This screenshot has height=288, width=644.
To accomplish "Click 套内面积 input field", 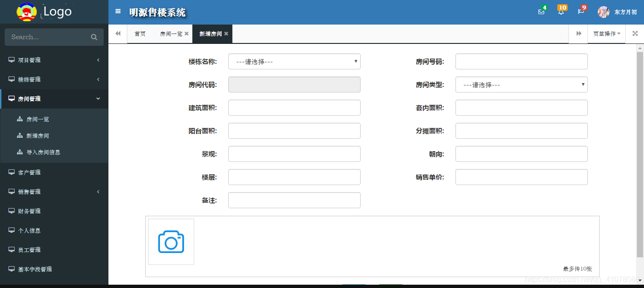I will click(x=521, y=108).
